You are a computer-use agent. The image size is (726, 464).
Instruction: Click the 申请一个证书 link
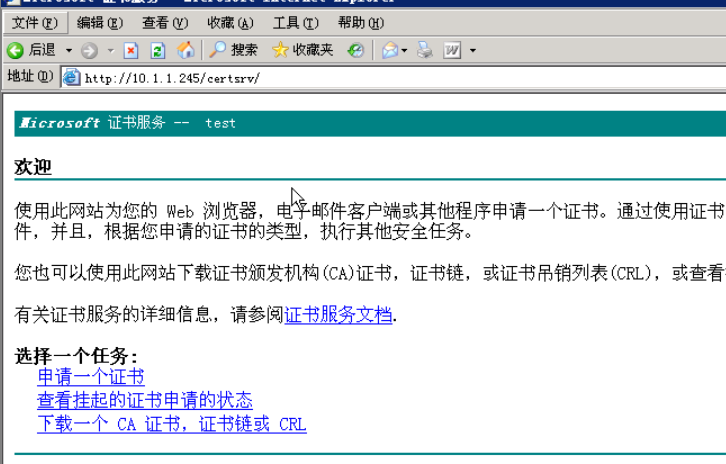(91, 377)
